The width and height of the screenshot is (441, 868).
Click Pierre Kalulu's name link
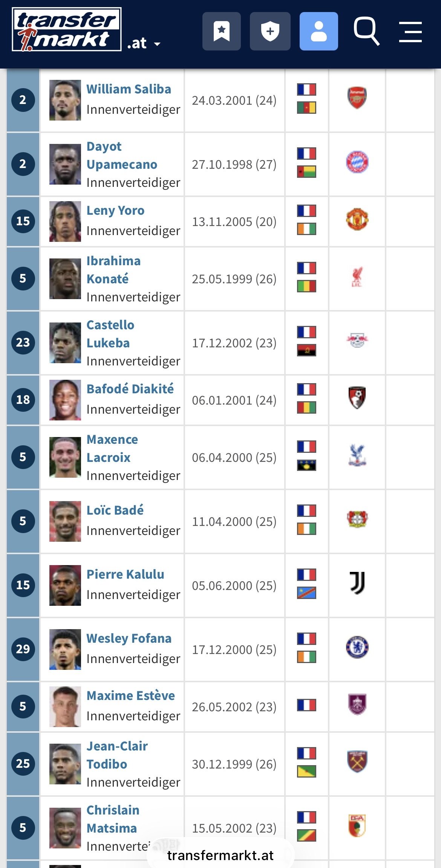tap(125, 575)
